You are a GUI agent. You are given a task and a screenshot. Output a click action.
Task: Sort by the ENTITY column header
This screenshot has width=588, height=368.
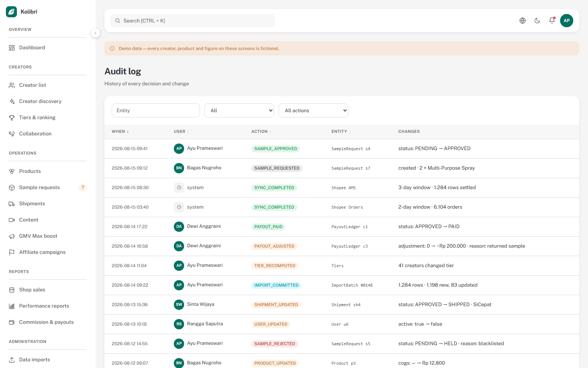click(341, 131)
